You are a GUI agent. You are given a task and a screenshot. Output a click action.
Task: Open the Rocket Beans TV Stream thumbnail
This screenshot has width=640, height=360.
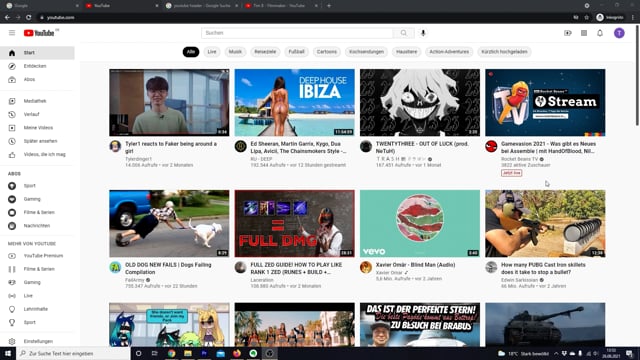pyautogui.click(x=545, y=102)
